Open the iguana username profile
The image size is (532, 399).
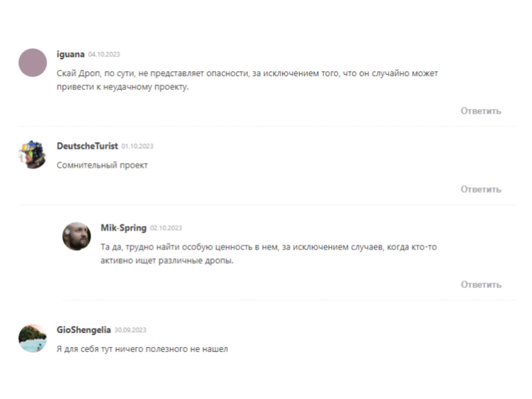[x=70, y=54]
